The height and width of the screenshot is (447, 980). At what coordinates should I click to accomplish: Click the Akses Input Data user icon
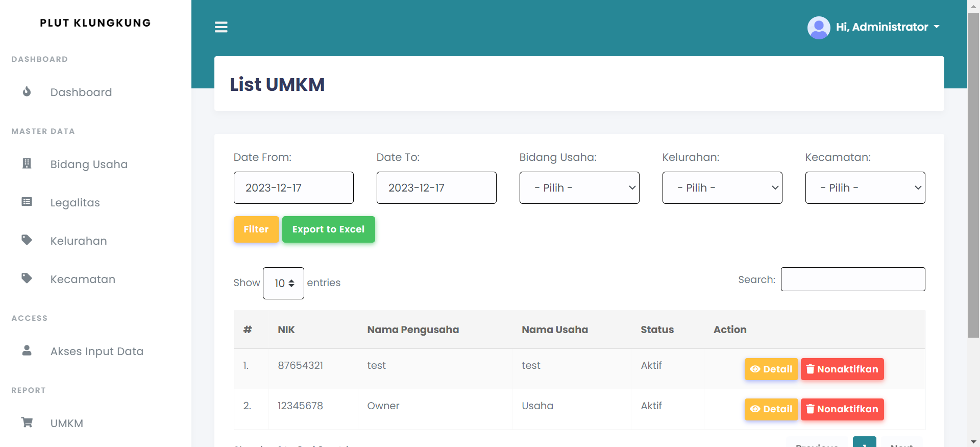(27, 350)
